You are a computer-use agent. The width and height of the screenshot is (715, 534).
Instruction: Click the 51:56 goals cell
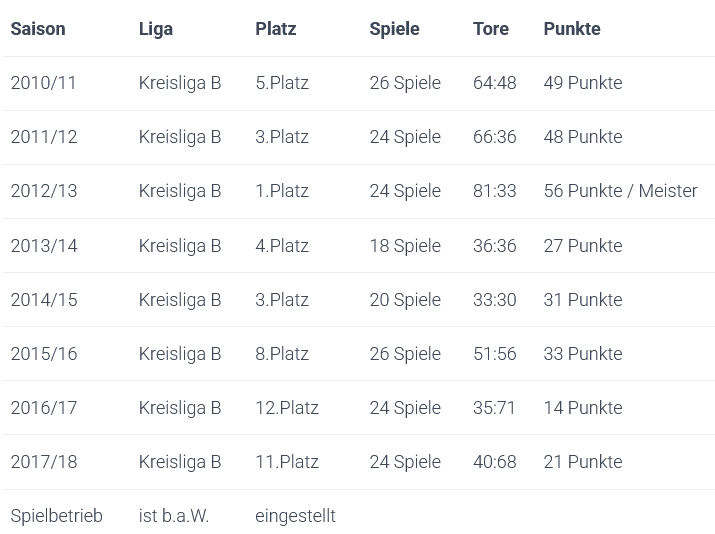tap(494, 354)
